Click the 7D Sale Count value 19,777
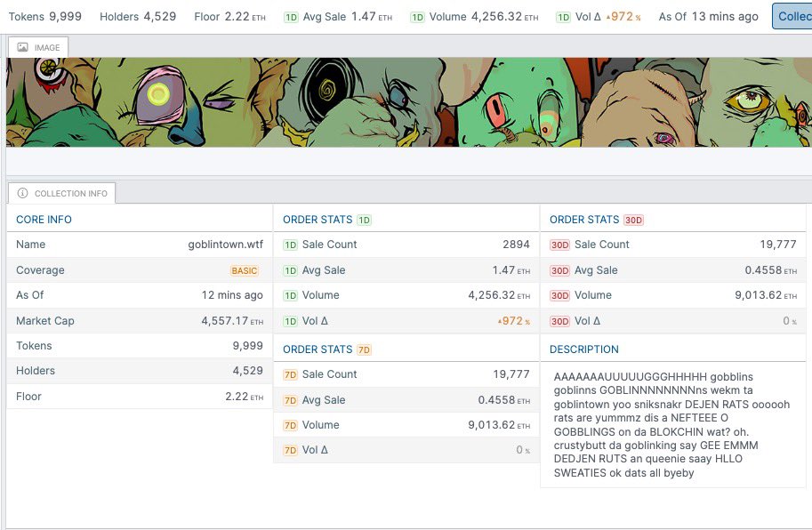This screenshot has height=530, width=812. [x=511, y=374]
